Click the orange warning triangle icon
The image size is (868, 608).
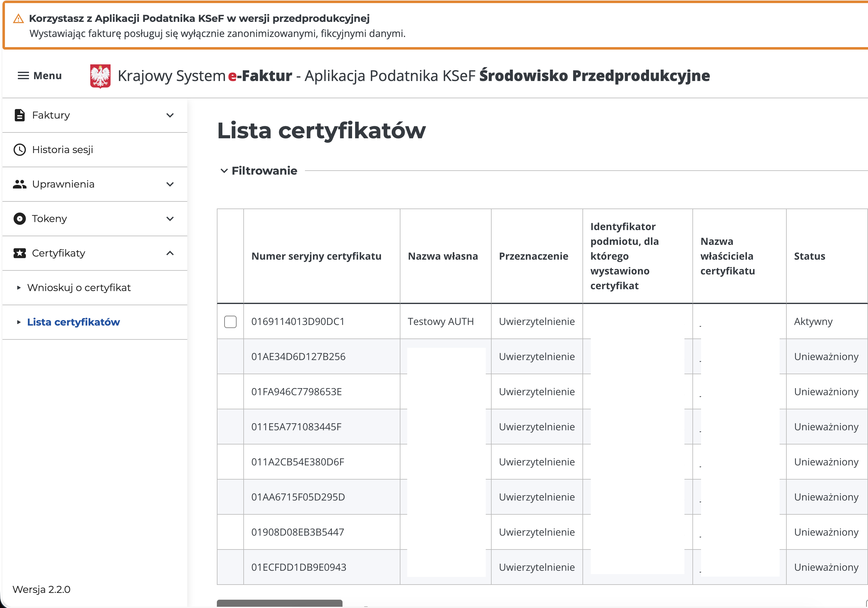pyautogui.click(x=18, y=18)
